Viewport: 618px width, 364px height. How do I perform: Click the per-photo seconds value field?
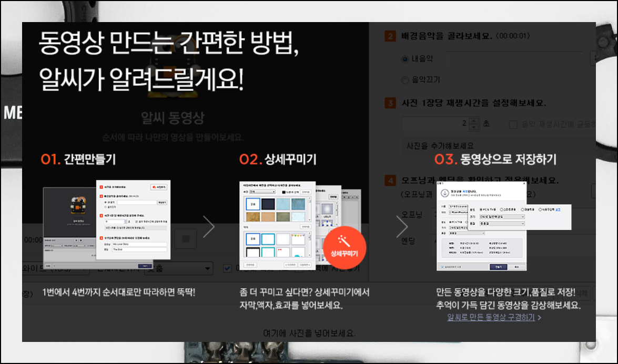pyautogui.click(x=435, y=124)
